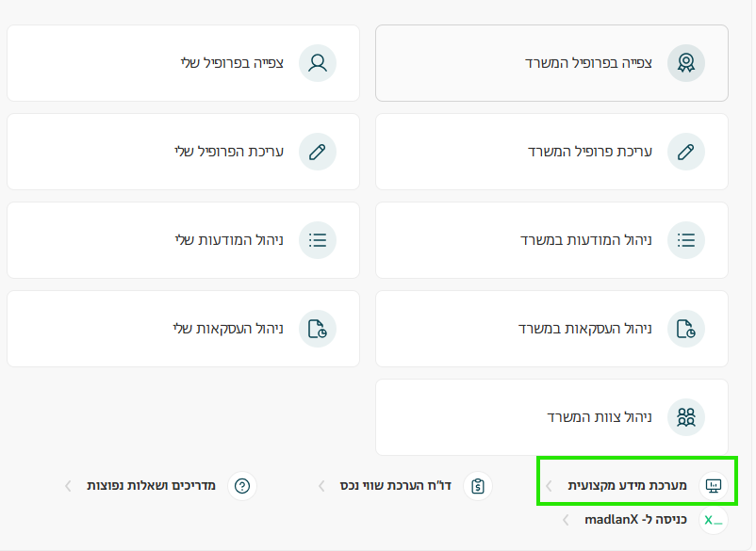Image resolution: width=756 pixels, height=551 pixels.
Task: Click the professional information system monitor icon
Action: [713, 486]
